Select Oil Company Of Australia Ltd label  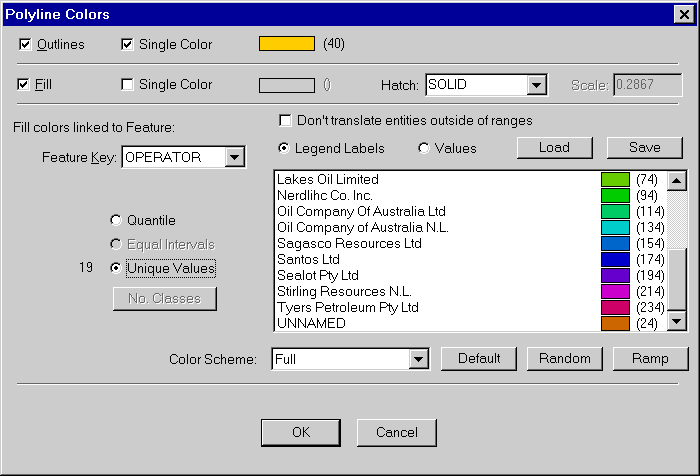pyautogui.click(x=361, y=211)
